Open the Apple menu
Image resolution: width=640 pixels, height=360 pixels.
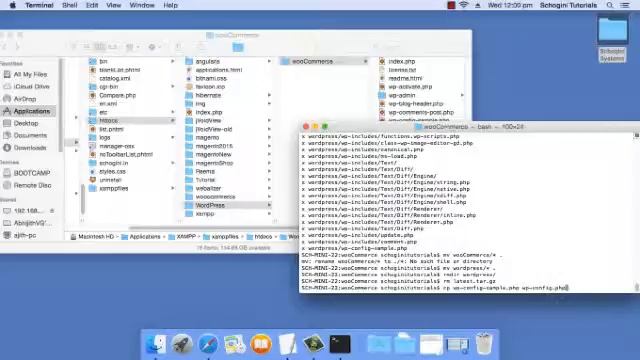(x=13, y=5)
